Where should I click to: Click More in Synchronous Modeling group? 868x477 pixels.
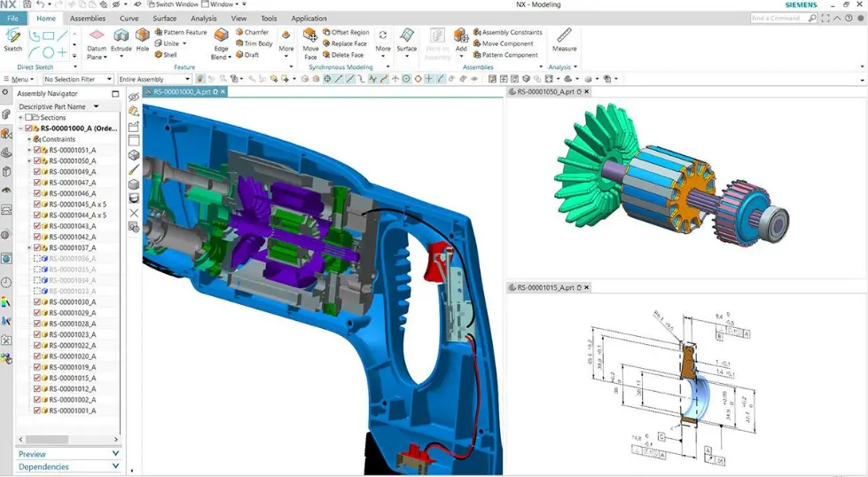click(x=383, y=43)
